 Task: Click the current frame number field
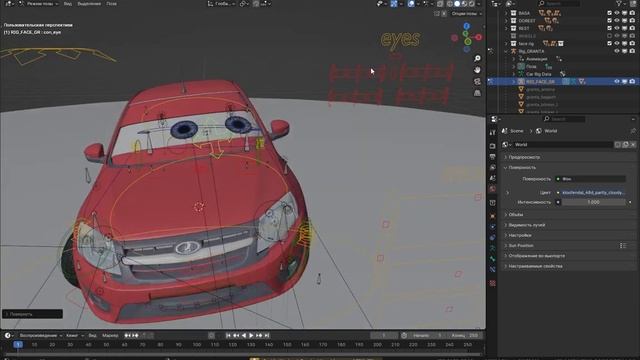(x=384, y=336)
